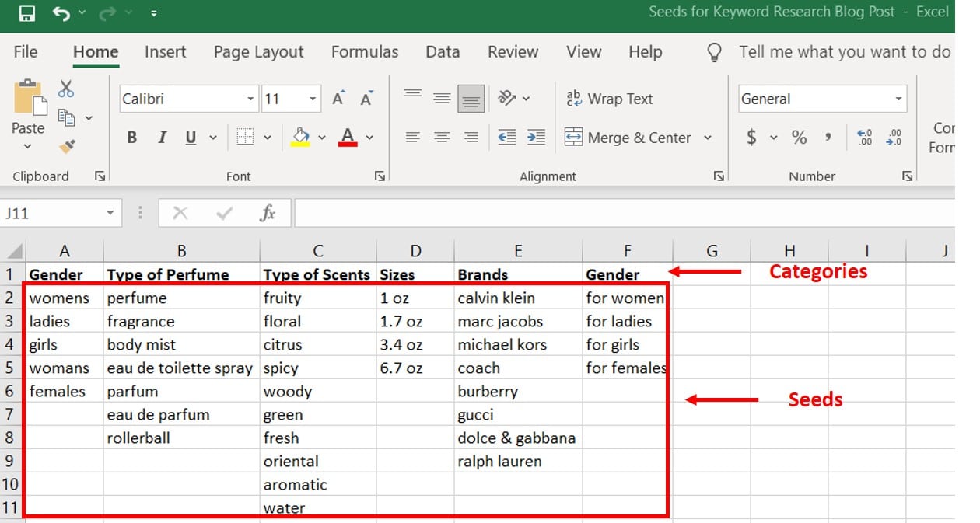The width and height of the screenshot is (980, 523).
Task: Open the Number format dialog launcher
Action: pyautogui.click(x=907, y=176)
